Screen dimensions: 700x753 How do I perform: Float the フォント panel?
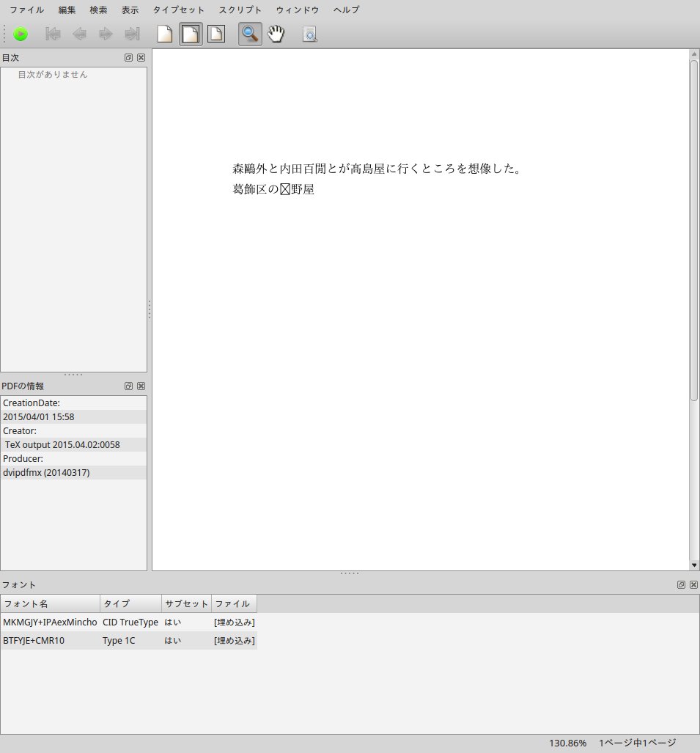681,585
